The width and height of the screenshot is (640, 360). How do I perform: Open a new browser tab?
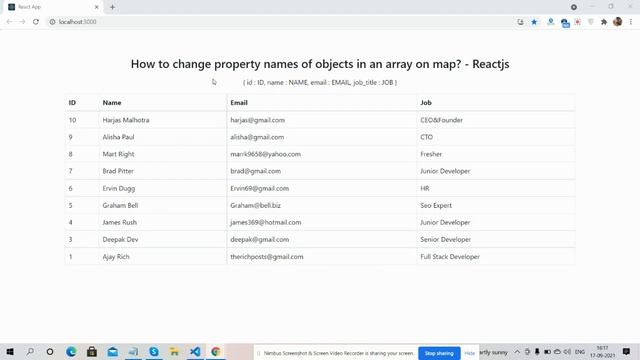coord(112,7)
